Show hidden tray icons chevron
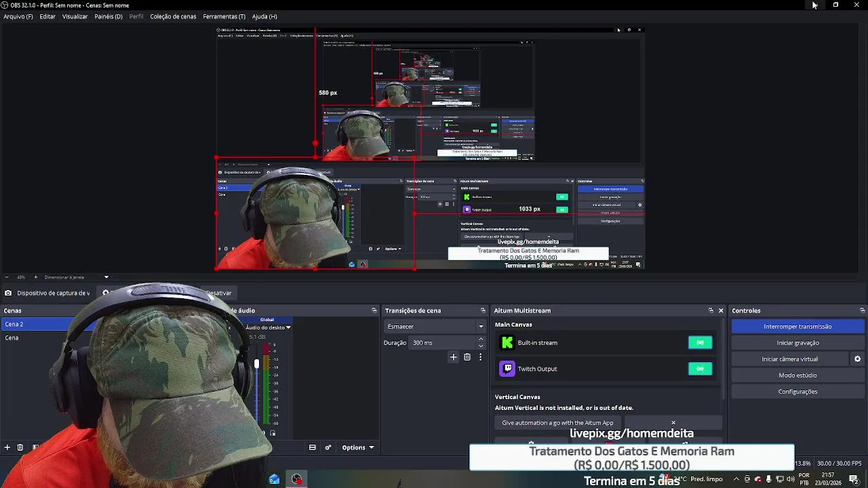 736,479
